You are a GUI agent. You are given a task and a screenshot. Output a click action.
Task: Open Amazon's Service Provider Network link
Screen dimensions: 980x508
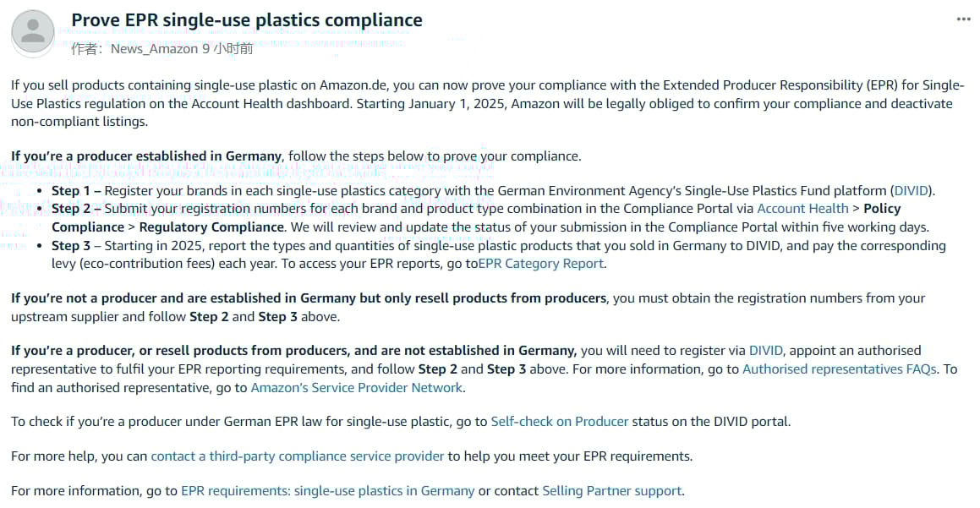point(356,388)
